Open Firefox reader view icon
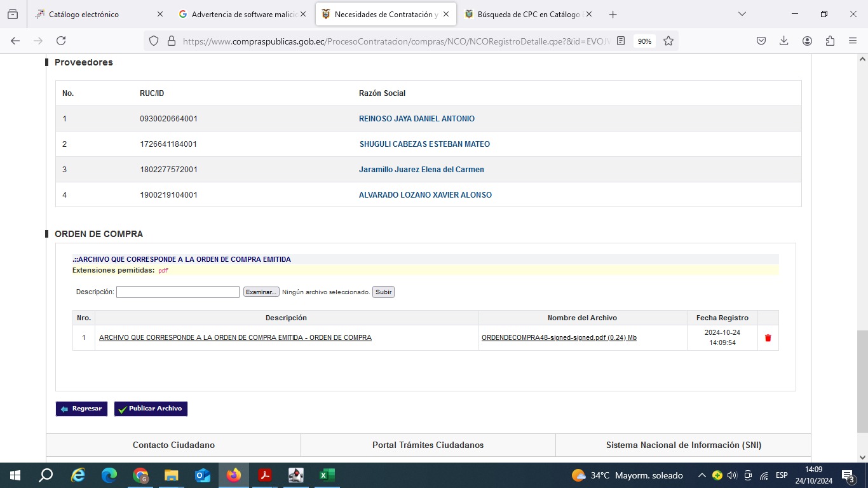This screenshot has height=488, width=868. [621, 41]
